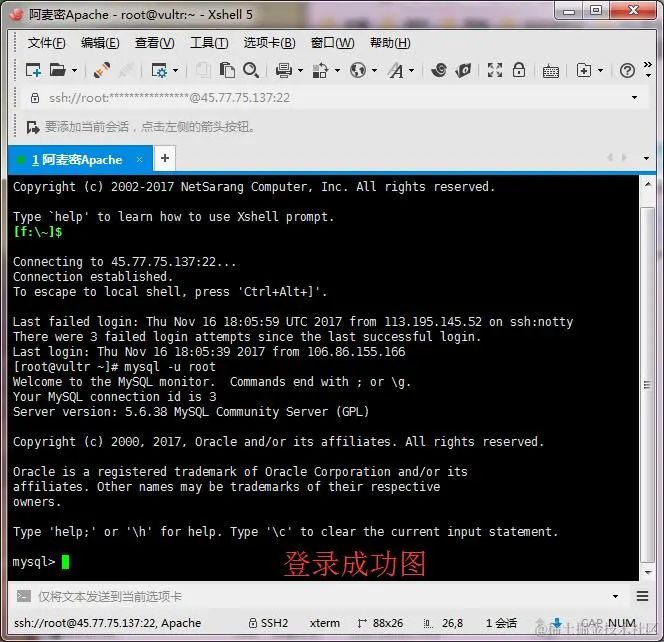
Task: Close the 阿麦密Apache tab
Action: coord(139,160)
